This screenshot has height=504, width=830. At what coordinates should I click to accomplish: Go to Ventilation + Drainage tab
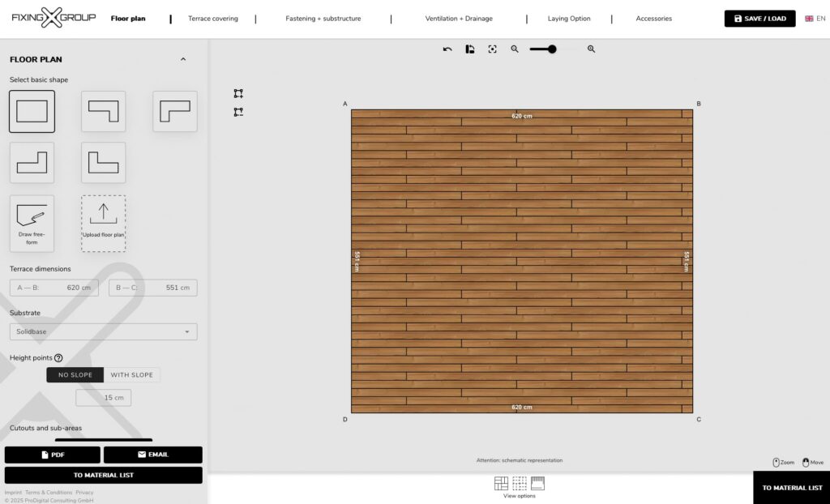tap(459, 19)
